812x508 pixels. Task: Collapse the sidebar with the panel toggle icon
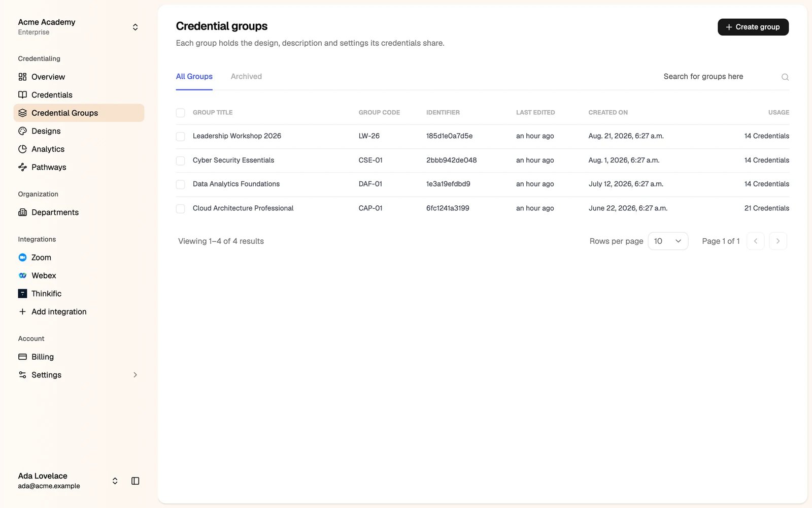135,481
